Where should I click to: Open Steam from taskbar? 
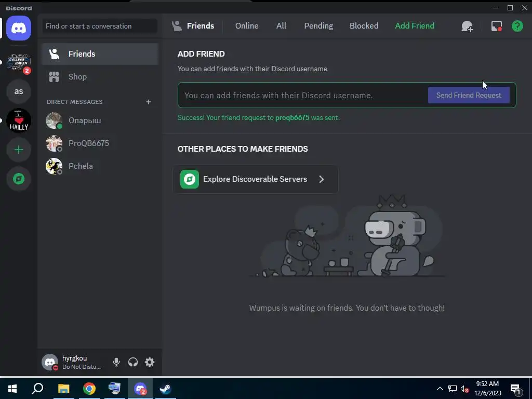point(166,389)
